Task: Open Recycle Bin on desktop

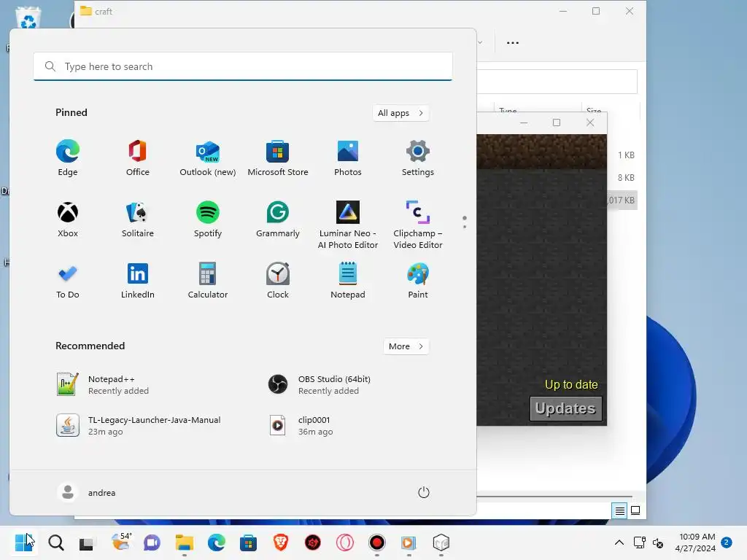Action: tap(28, 20)
